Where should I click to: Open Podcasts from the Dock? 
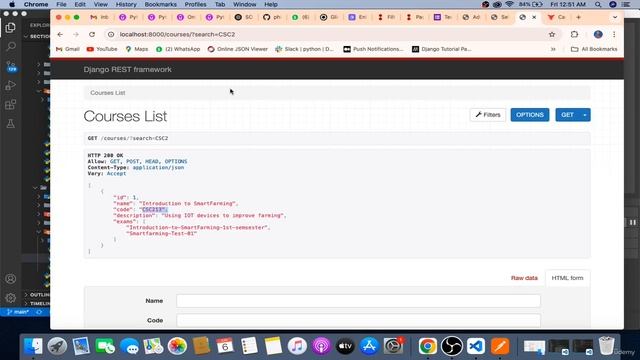coord(321,346)
